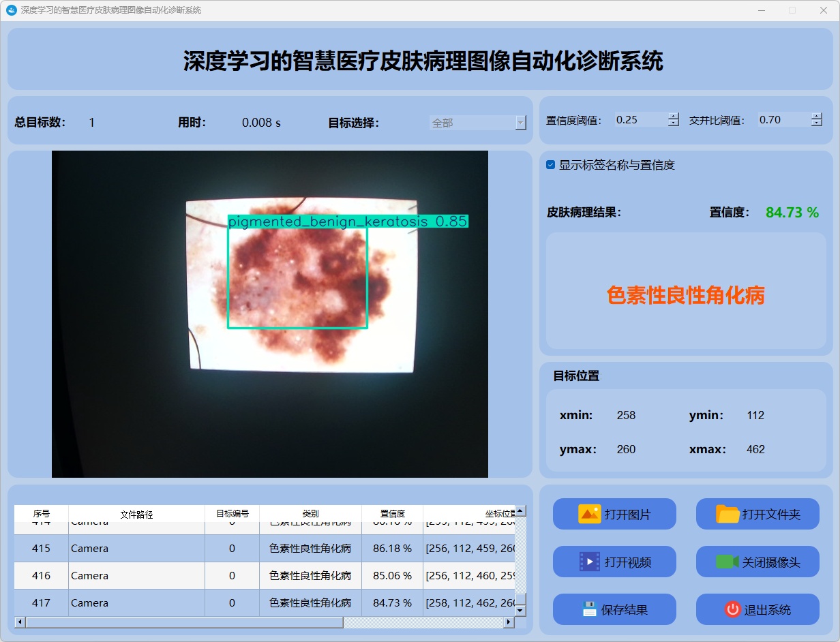Click the Camera path cell in row 415
840x642 pixels.
(x=137, y=548)
